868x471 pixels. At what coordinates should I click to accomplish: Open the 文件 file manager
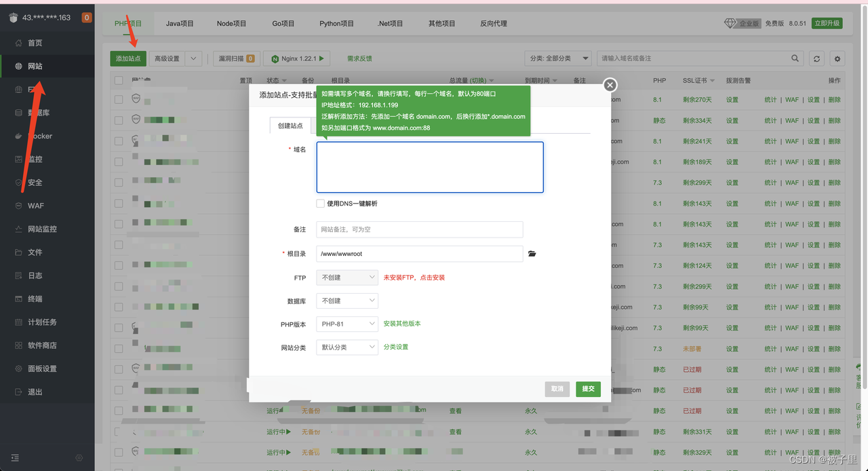pyautogui.click(x=35, y=252)
